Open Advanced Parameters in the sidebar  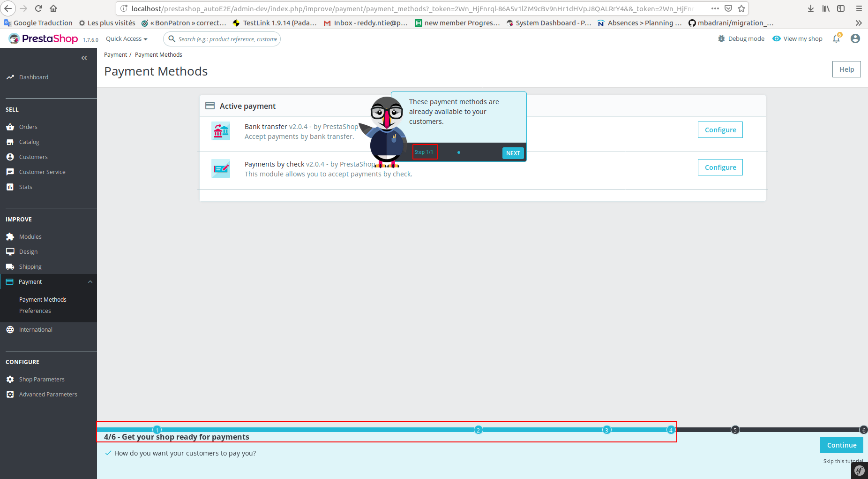48,394
